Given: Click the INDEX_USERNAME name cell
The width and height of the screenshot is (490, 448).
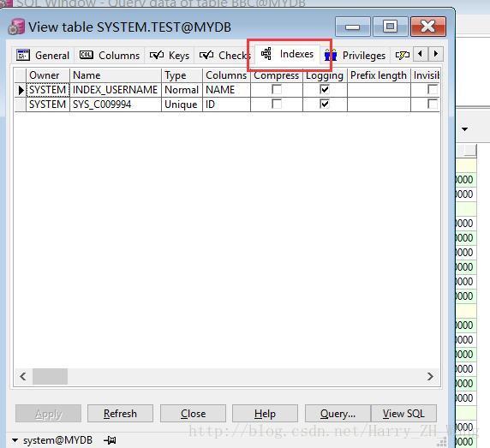Looking at the screenshot, I should tap(116, 90).
